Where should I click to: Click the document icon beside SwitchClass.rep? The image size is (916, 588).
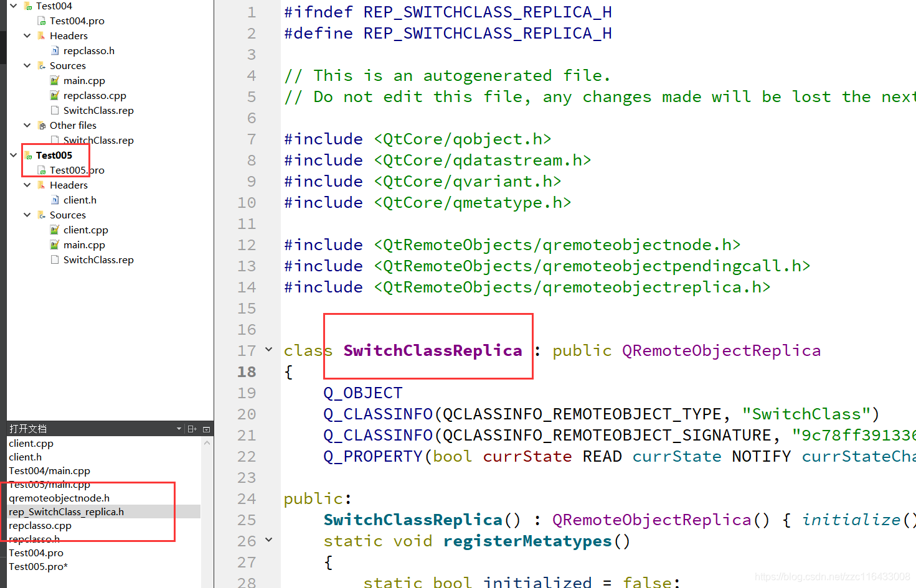coord(54,110)
